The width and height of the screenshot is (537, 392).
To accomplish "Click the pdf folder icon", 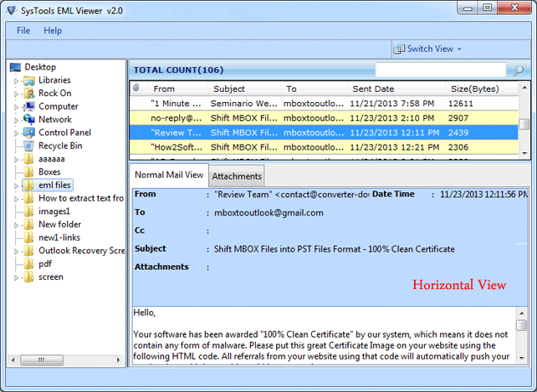I will click(x=29, y=263).
